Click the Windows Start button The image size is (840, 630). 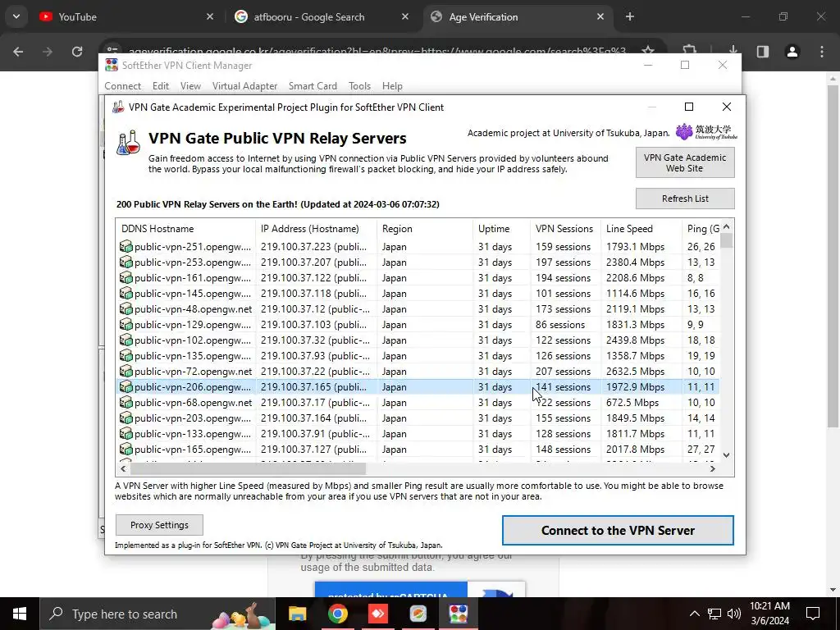click(x=20, y=614)
